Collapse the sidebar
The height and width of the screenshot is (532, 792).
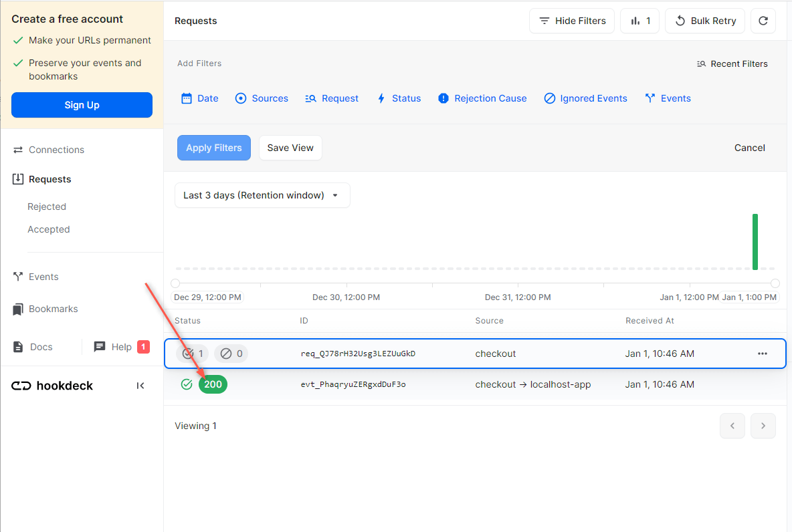pos(140,386)
